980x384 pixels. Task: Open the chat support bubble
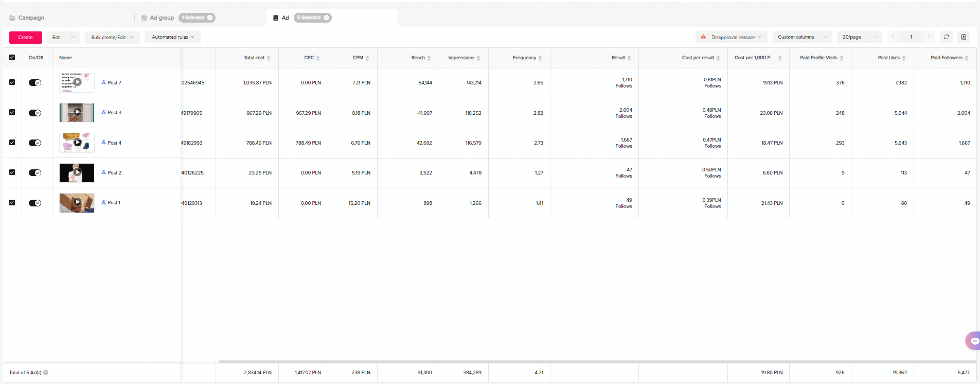[x=973, y=341]
